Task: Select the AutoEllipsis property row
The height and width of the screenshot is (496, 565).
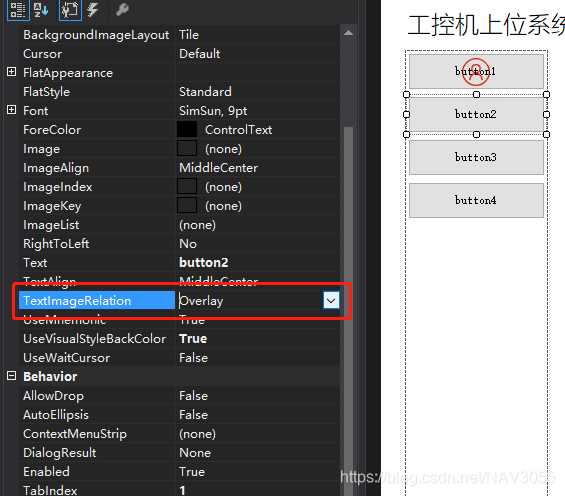Action: 179,415
